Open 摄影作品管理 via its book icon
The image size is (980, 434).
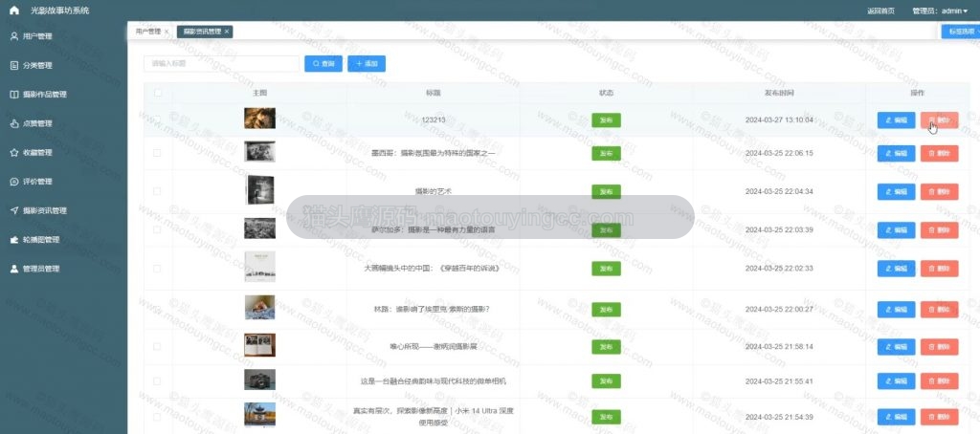[13, 95]
